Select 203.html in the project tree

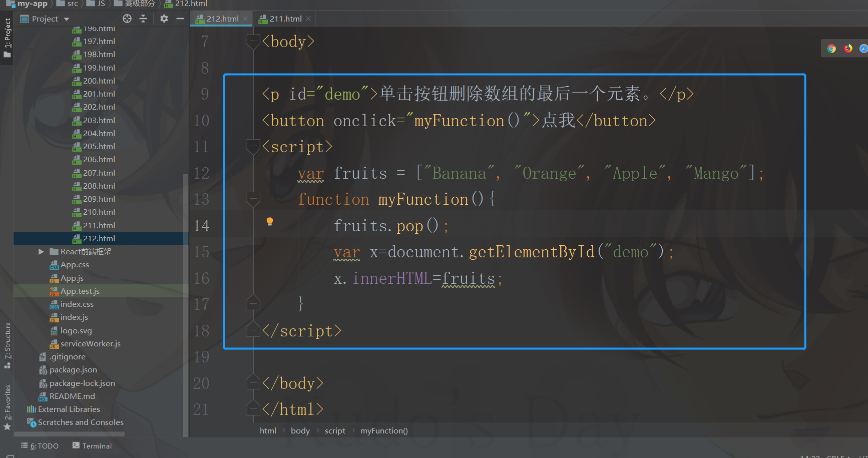(99, 120)
